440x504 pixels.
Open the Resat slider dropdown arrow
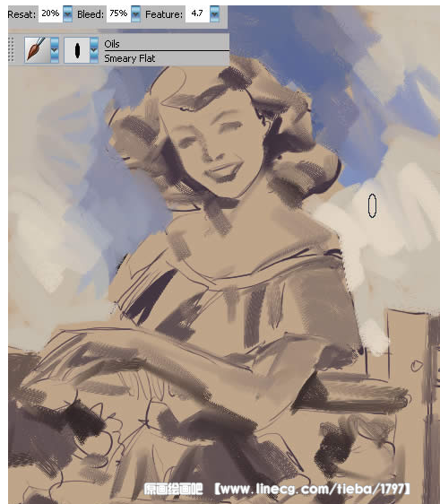pos(67,13)
